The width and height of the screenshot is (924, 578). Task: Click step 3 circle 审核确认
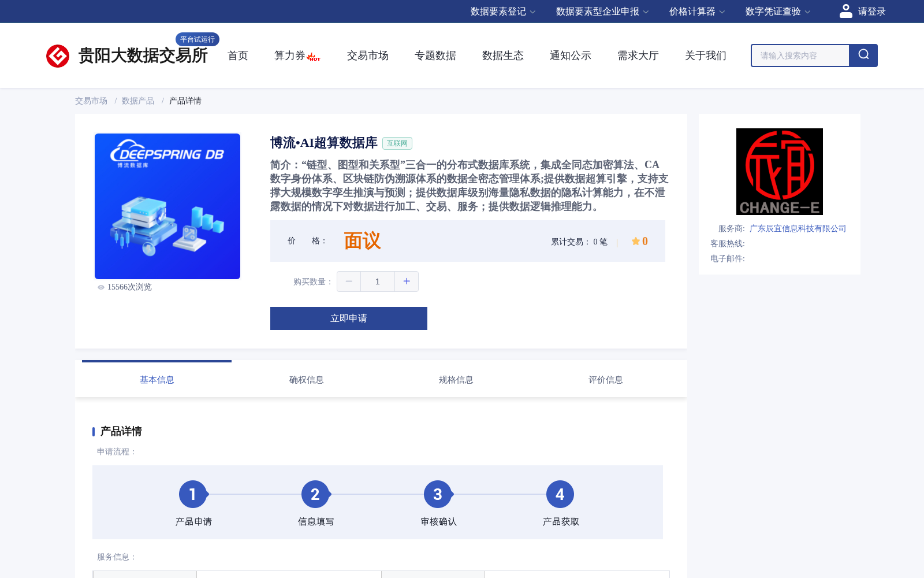click(x=438, y=494)
